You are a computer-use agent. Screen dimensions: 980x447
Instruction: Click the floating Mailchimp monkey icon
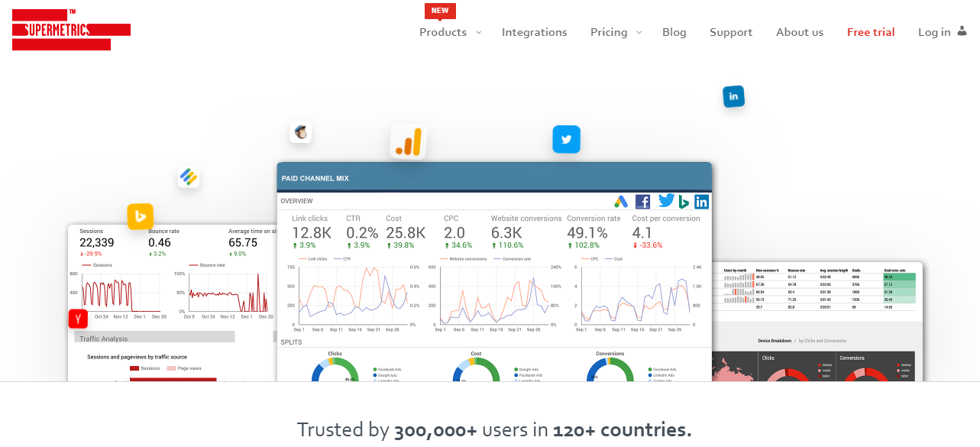point(301,132)
